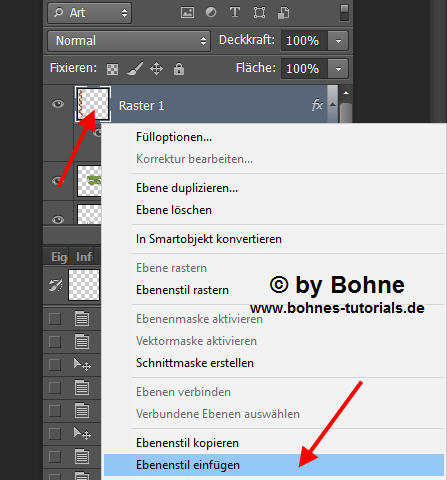Screen dimensions: 447x480
Task: Toggle the layer filter switch on/off
Action: 345,13
